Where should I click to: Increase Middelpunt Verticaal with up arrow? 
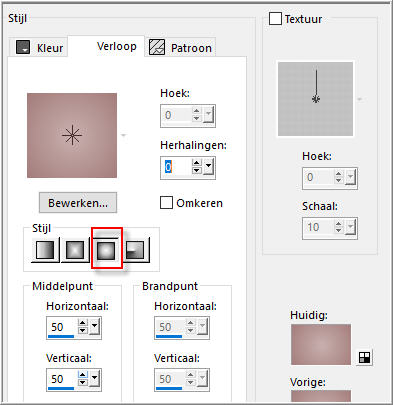[83, 375]
